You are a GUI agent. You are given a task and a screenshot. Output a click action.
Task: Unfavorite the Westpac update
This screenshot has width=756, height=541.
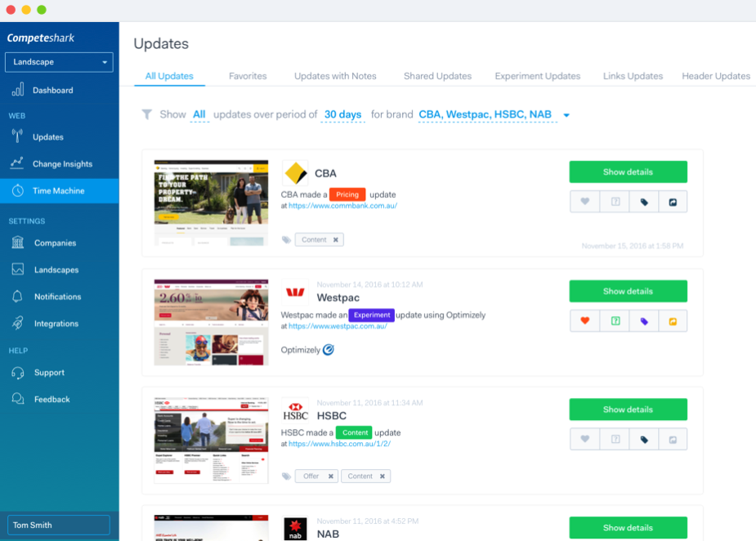tap(585, 320)
